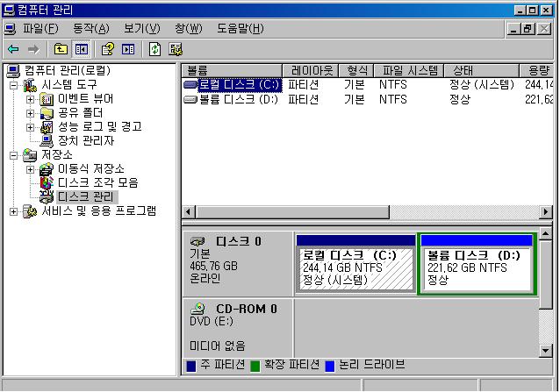This screenshot has width=560, height=392.
Task: Click the 디스크 0 hard disk icon
Action: pyautogui.click(x=197, y=241)
